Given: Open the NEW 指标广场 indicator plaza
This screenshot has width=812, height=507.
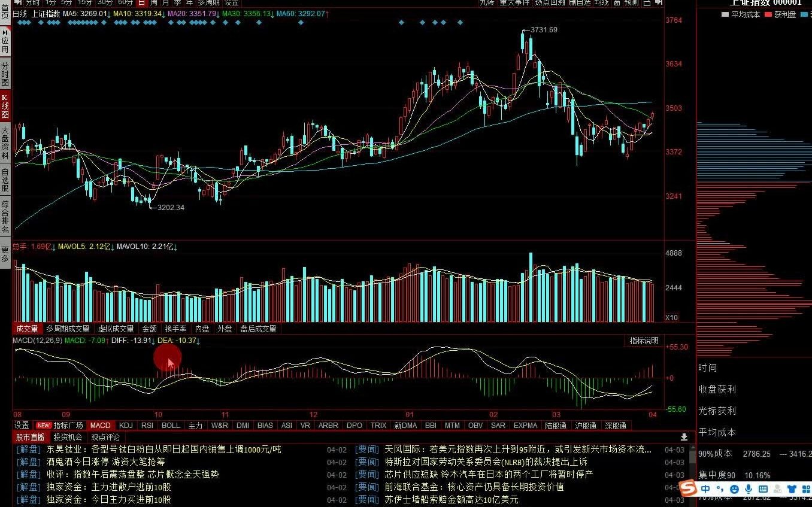Looking at the screenshot, I should point(60,426).
